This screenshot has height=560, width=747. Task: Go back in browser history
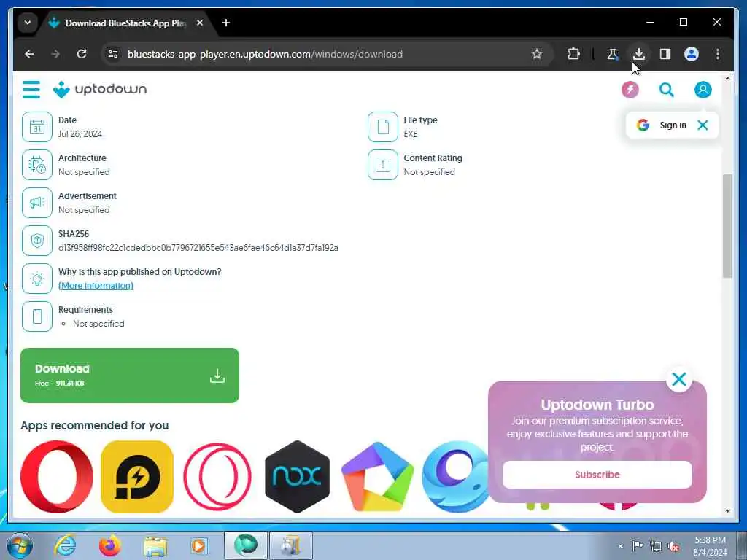29,54
